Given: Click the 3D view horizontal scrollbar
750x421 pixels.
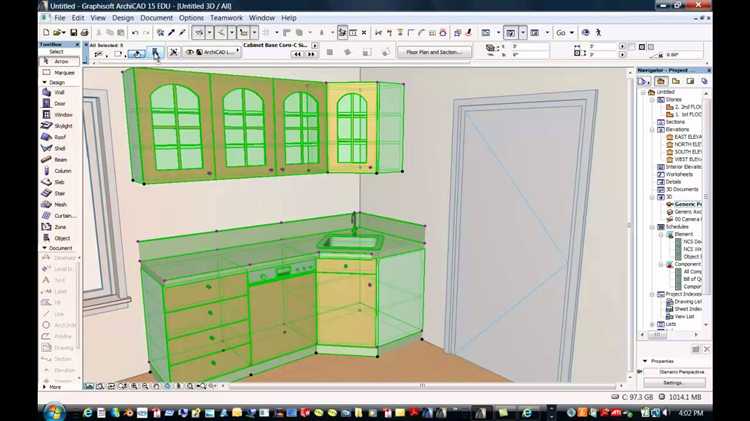Looking at the screenshot, I should pos(422,386).
